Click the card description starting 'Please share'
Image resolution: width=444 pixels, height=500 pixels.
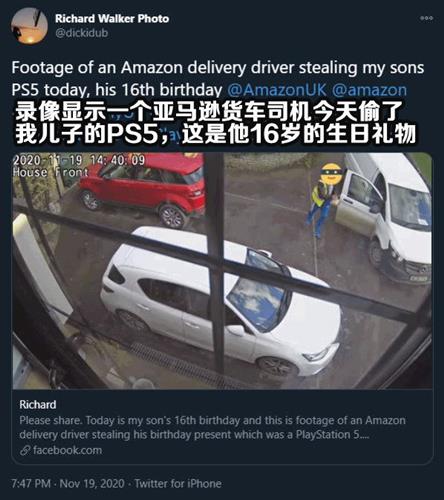click(212, 427)
